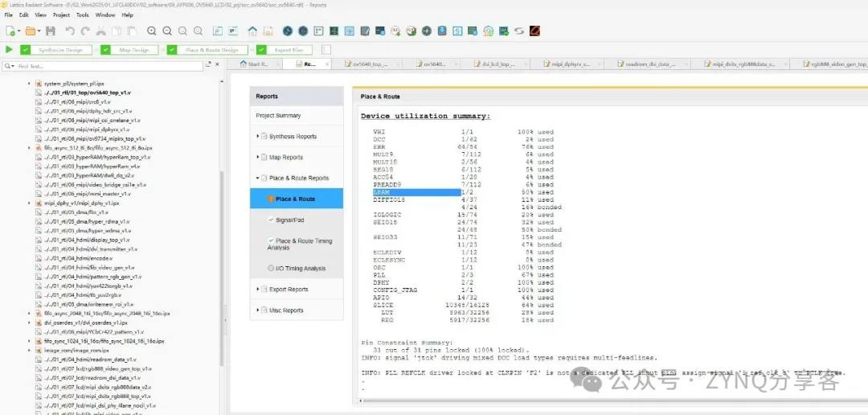Click the Zoom In magnifier icon
The image size is (868, 415).
[x=152, y=31]
